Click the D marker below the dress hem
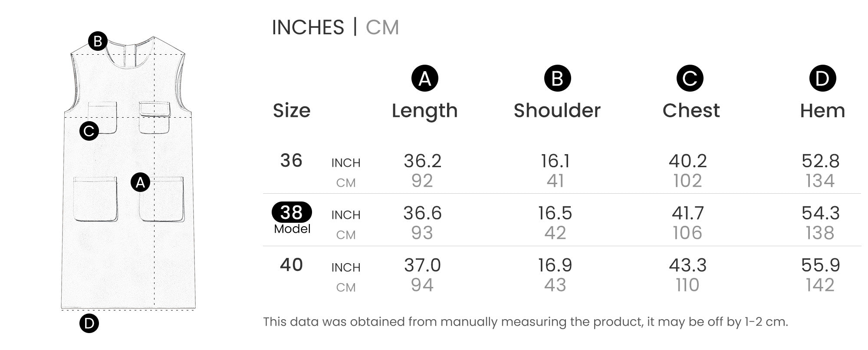The height and width of the screenshot is (350, 868). (x=89, y=323)
